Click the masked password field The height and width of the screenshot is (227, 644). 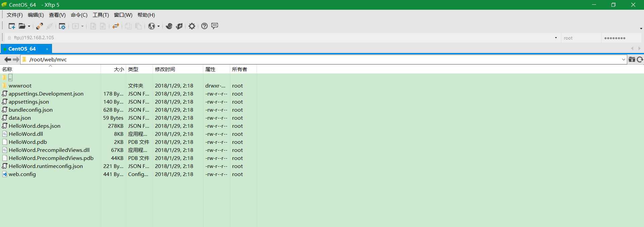[x=621, y=38]
